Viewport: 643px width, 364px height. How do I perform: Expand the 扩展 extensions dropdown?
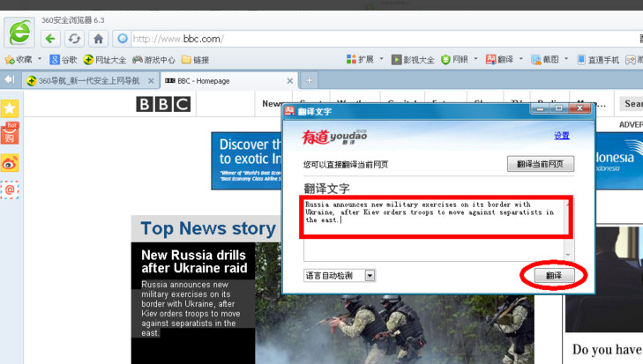(x=380, y=60)
